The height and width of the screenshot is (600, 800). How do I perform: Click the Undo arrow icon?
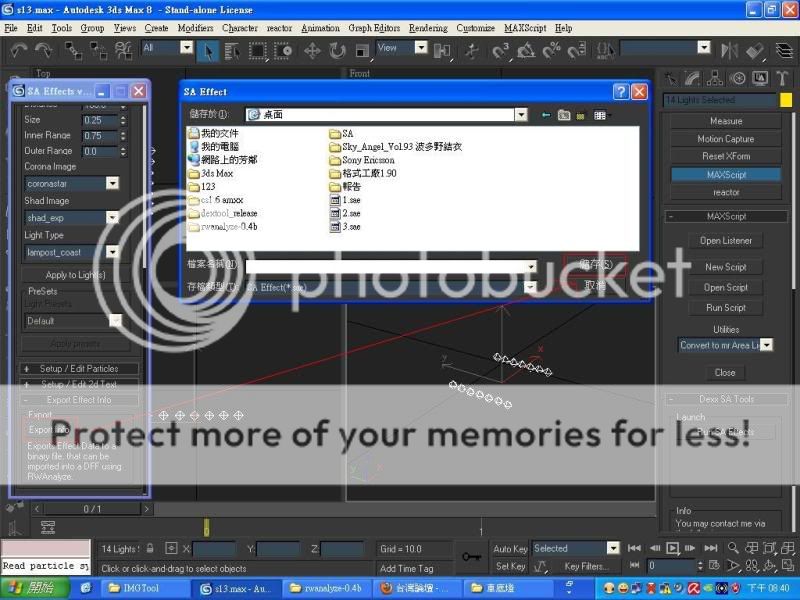(x=18, y=50)
